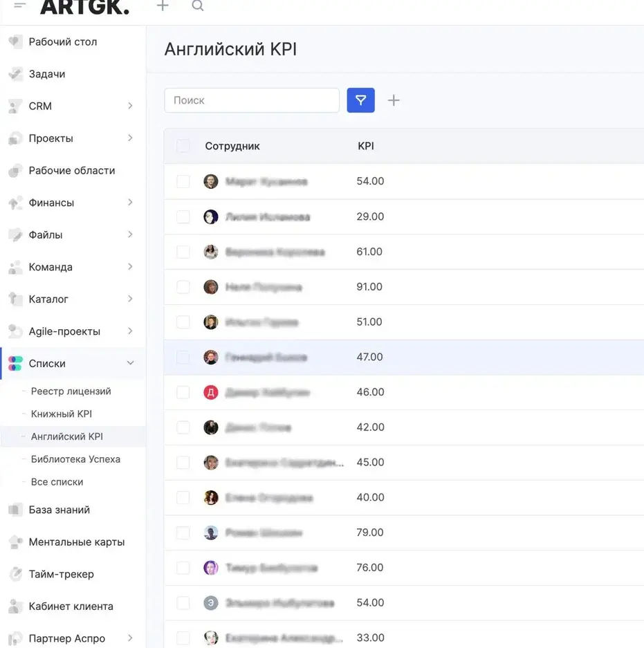Select Библиотека Успеха in sidebar
This screenshot has width=644, height=648.
75,459
